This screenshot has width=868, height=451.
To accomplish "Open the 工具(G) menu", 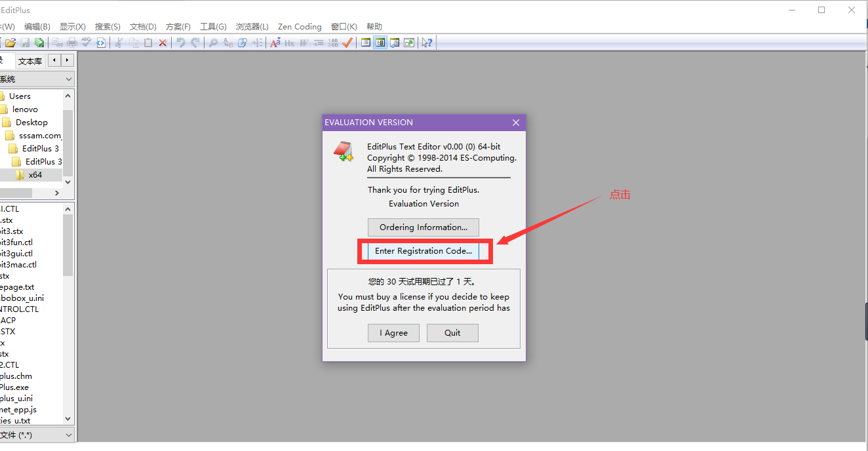I will coord(213,27).
